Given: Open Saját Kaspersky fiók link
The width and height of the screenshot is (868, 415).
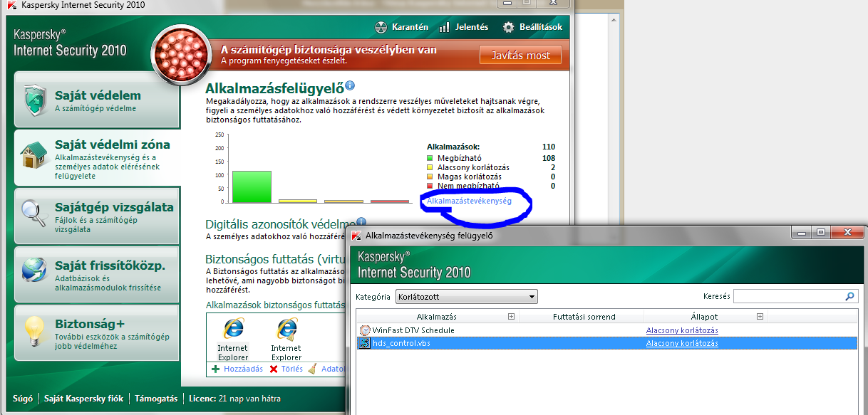Looking at the screenshot, I should pos(83,399).
